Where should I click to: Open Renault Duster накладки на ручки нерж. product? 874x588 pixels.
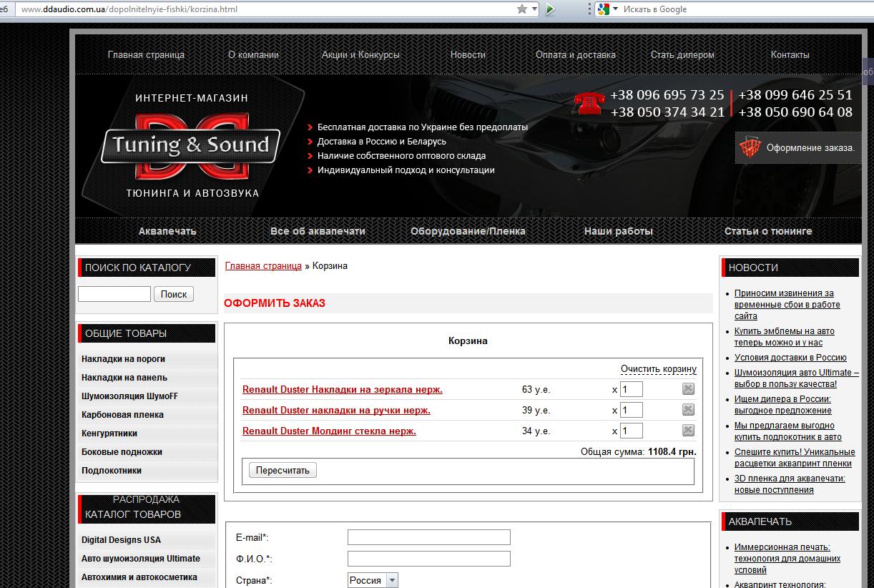click(336, 411)
